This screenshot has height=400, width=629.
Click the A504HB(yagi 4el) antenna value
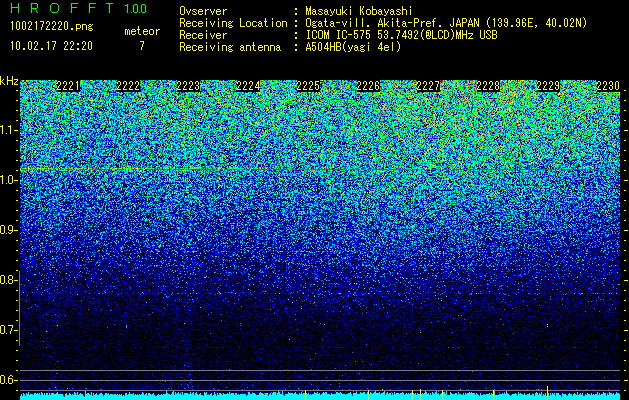(x=353, y=47)
